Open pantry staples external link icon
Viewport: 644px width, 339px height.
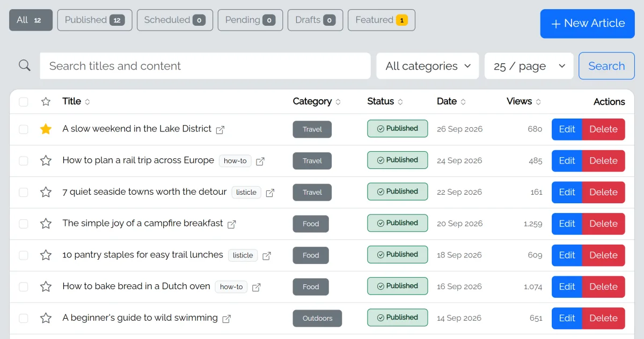(x=267, y=256)
